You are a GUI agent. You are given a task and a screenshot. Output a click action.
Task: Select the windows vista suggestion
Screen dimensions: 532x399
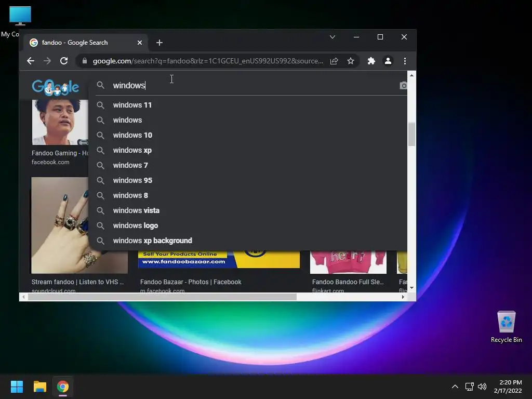(248, 210)
